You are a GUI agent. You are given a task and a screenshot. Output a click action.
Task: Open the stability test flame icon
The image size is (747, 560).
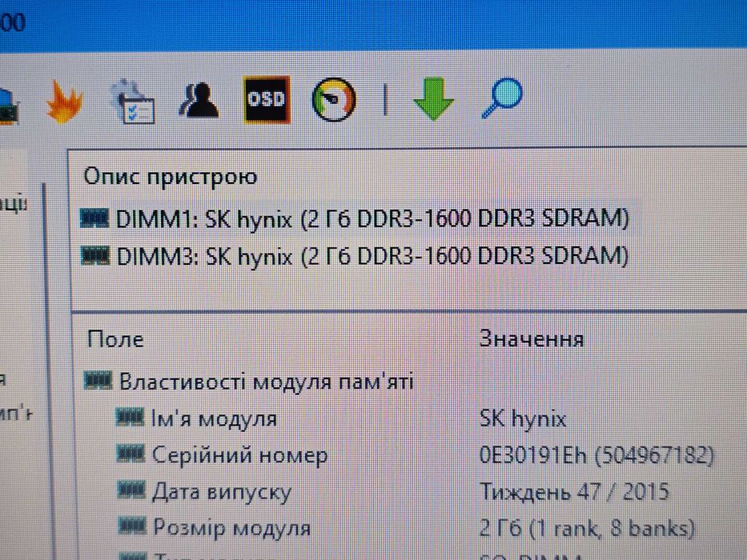pyautogui.click(x=64, y=102)
